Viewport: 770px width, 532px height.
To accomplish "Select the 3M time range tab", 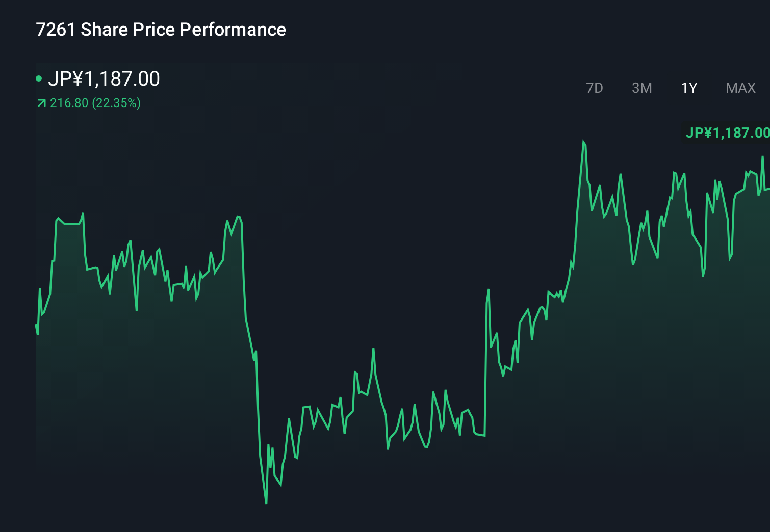I will 642,88.
